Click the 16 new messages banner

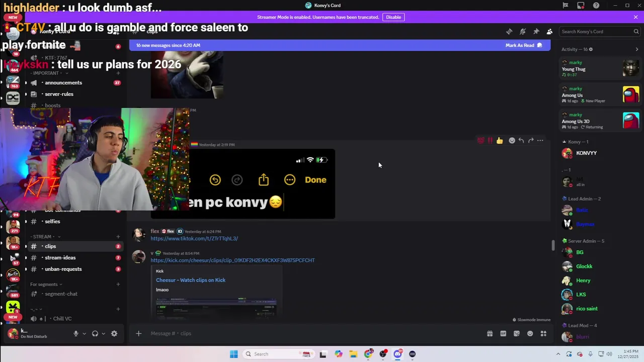pyautogui.click(x=340, y=45)
